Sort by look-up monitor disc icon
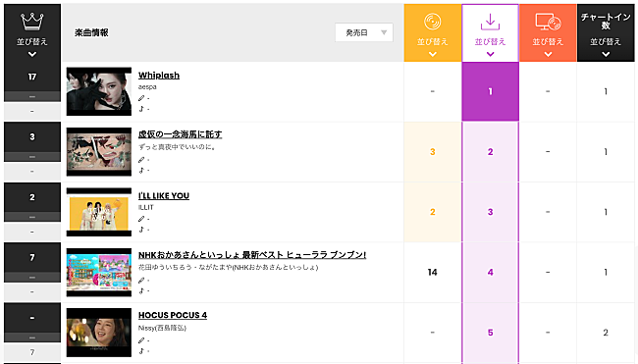This screenshot has width=638, height=364. coord(548,22)
